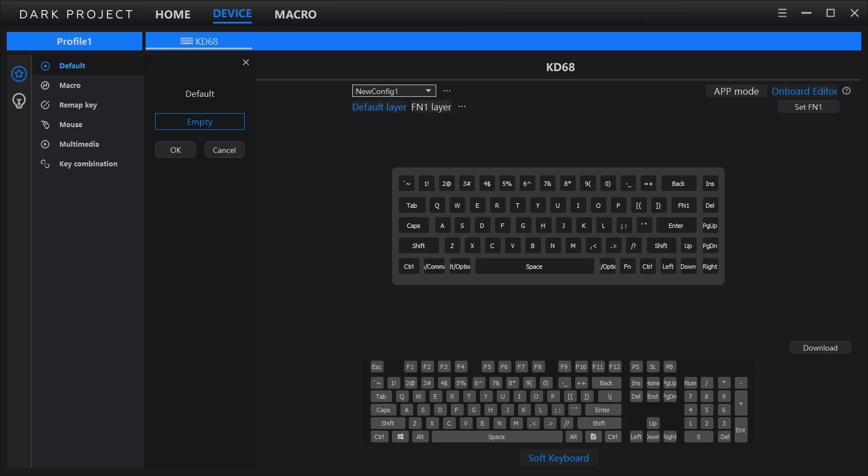Screen dimensions: 868x476
Task: Click PS key on the soft keyboard
Action: tap(636, 367)
